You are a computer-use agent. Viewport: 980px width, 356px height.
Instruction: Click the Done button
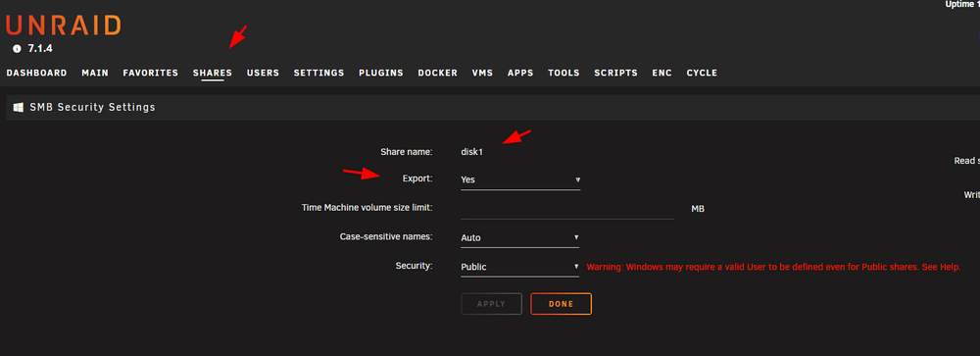click(x=562, y=304)
